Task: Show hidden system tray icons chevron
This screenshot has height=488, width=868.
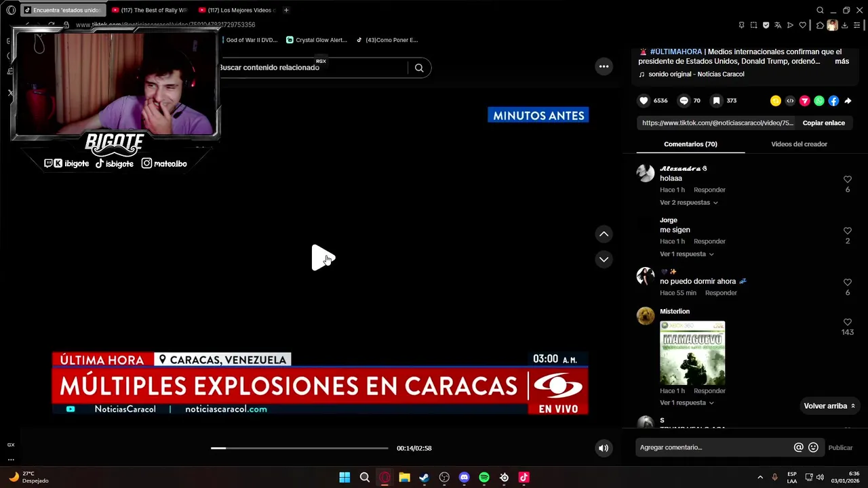Action: 760,477
